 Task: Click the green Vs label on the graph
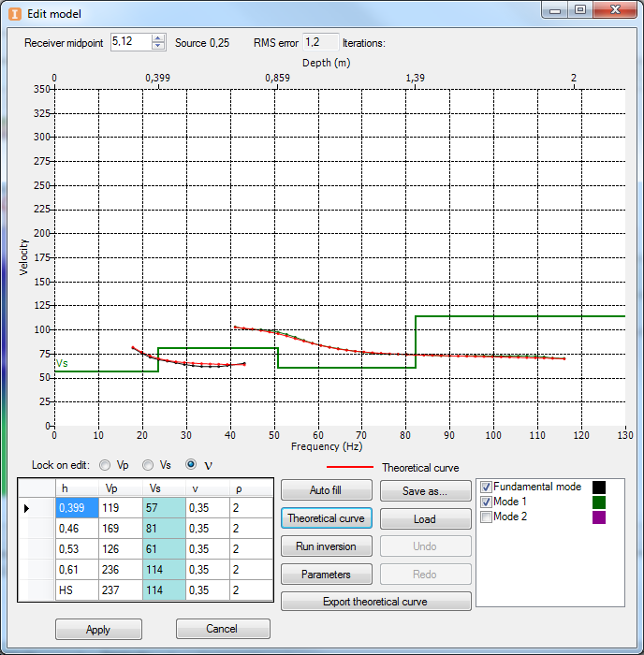[62, 363]
